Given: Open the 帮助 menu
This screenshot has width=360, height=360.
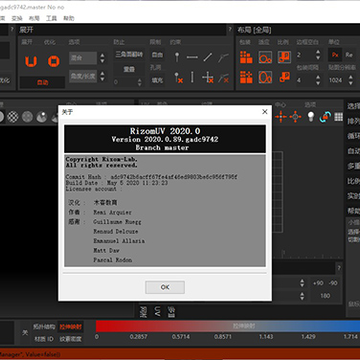Looking at the screenshot, I should (69, 18).
